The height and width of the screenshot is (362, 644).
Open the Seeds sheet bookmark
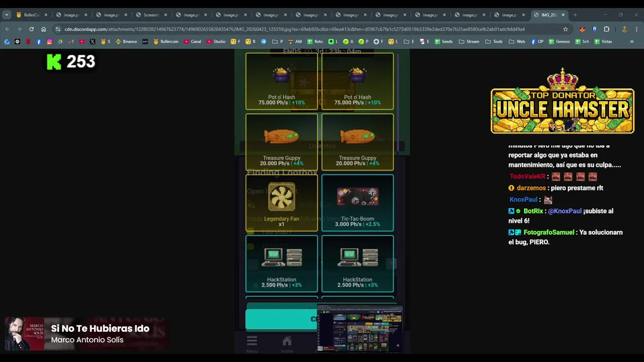point(443,42)
